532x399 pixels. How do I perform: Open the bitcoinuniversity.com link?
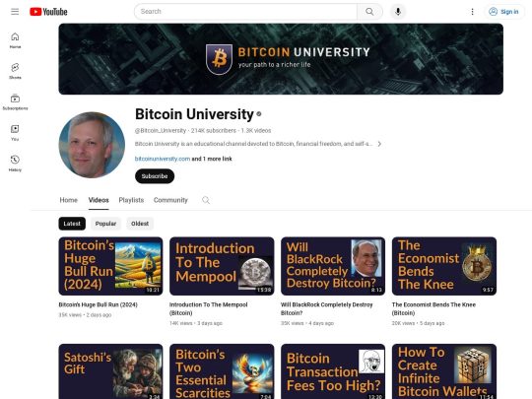click(x=163, y=159)
